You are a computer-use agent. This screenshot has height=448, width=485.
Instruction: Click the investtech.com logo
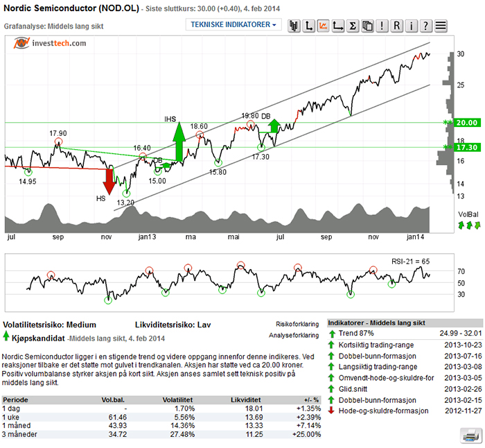[51, 43]
